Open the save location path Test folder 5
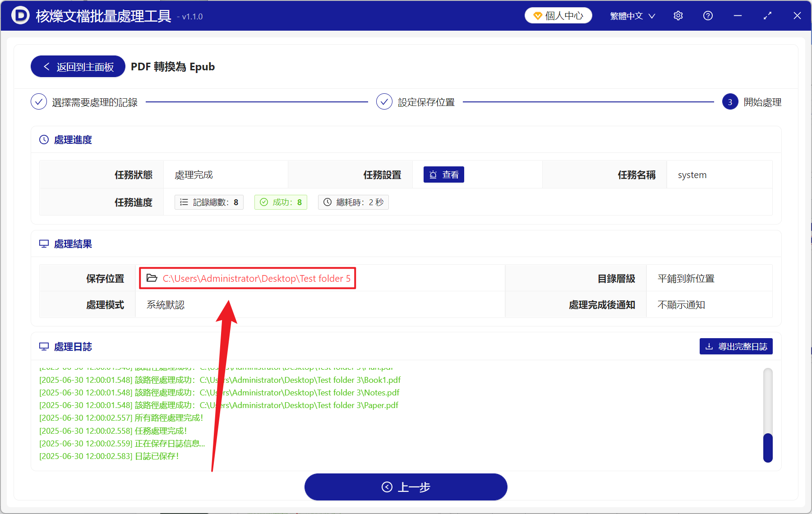Image resolution: width=812 pixels, height=514 pixels. pyautogui.click(x=256, y=278)
